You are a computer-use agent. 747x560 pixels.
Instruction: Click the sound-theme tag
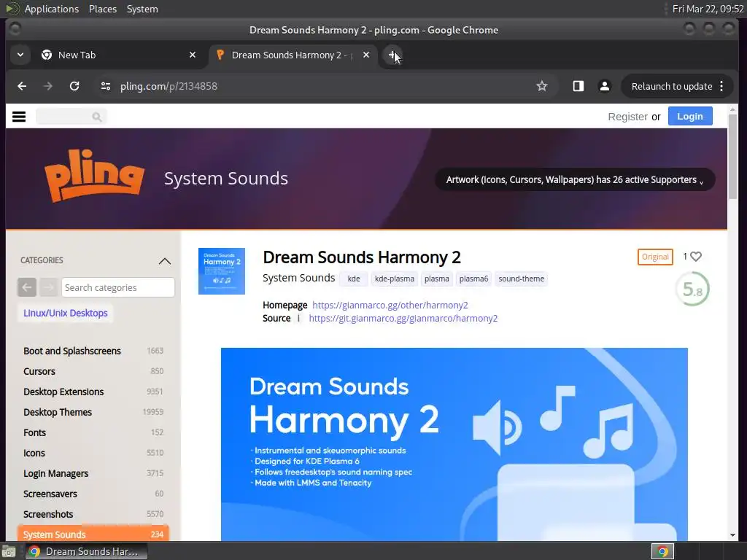click(x=521, y=279)
